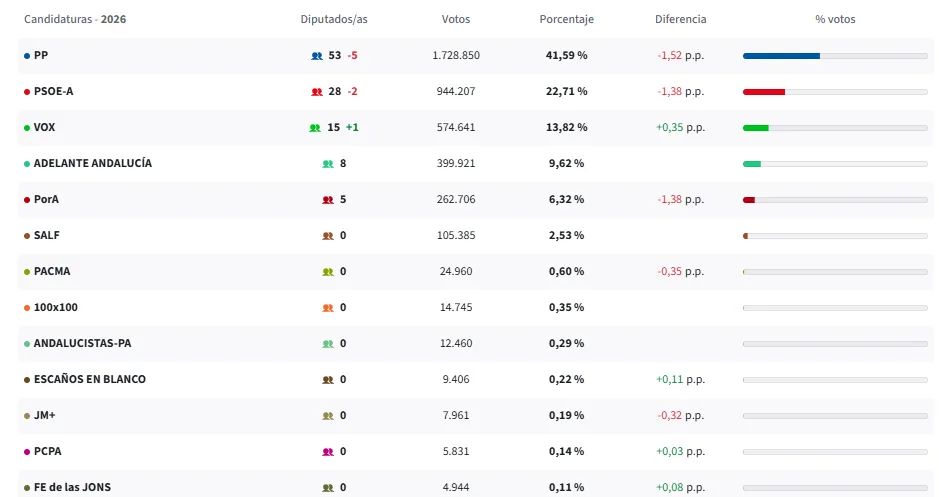Click the PorA deputies people icon
Image resolution: width=939 pixels, height=497 pixels.
click(x=328, y=199)
